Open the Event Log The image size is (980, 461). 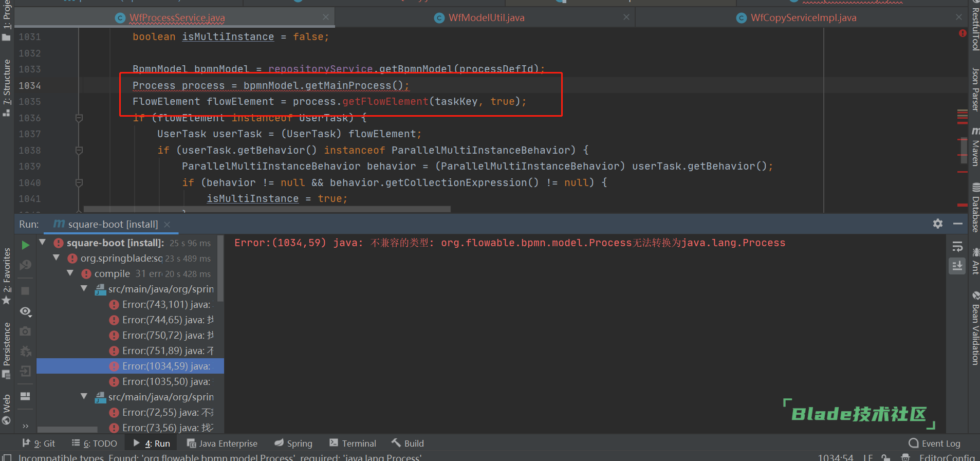click(935, 443)
